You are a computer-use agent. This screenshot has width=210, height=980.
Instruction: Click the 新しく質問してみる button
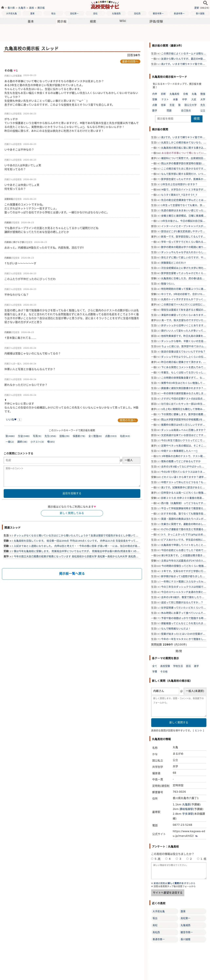[x=72, y=513]
